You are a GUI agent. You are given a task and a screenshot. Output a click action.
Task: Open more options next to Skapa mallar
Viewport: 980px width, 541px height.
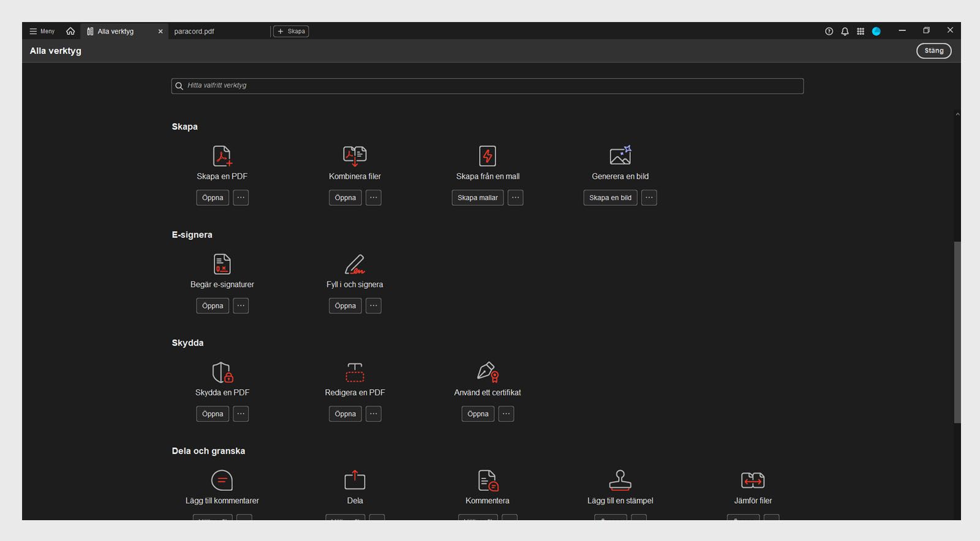pyautogui.click(x=515, y=198)
